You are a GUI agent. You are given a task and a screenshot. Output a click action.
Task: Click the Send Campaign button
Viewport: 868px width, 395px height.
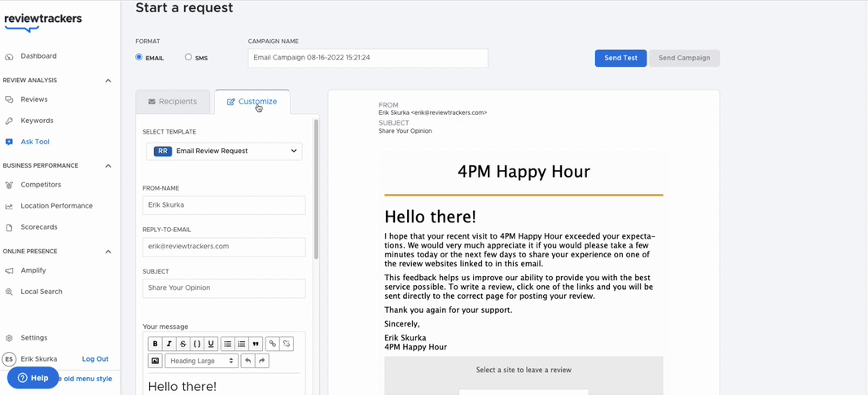[684, 58]
